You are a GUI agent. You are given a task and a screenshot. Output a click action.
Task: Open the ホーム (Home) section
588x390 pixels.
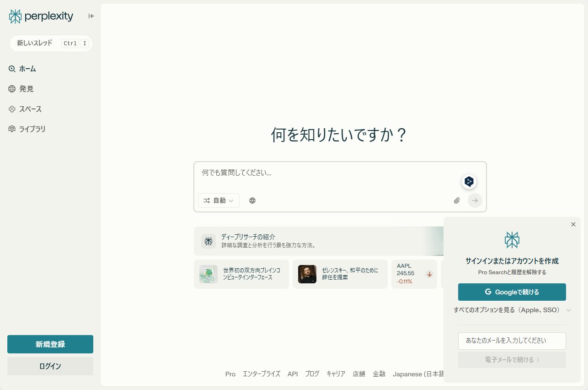[27, 69]
